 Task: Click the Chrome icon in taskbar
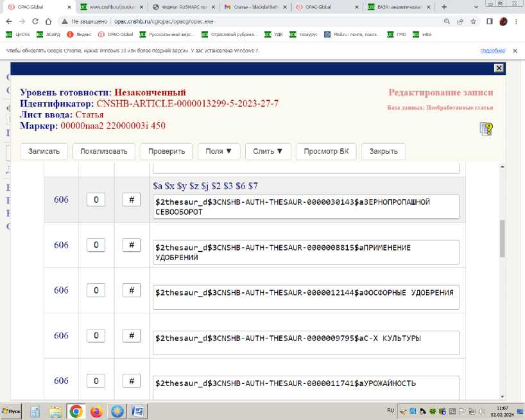pos(76,412)
